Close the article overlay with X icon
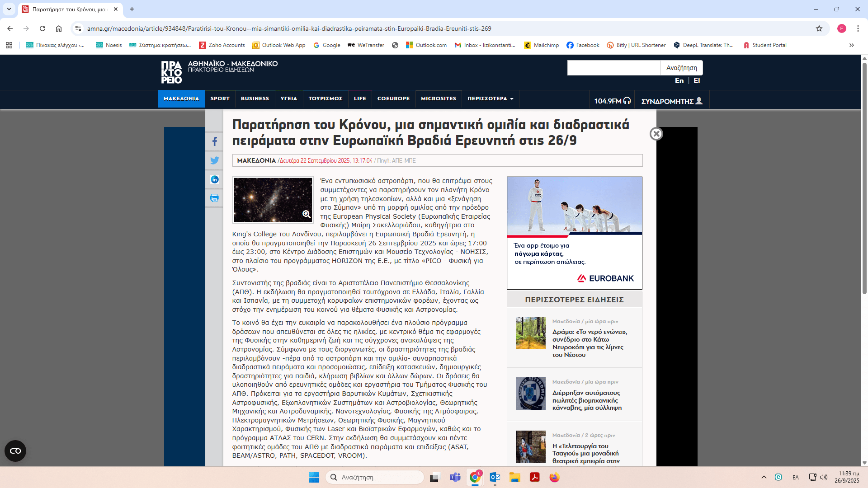The image size is (868, 488). (x=656, y=134)
